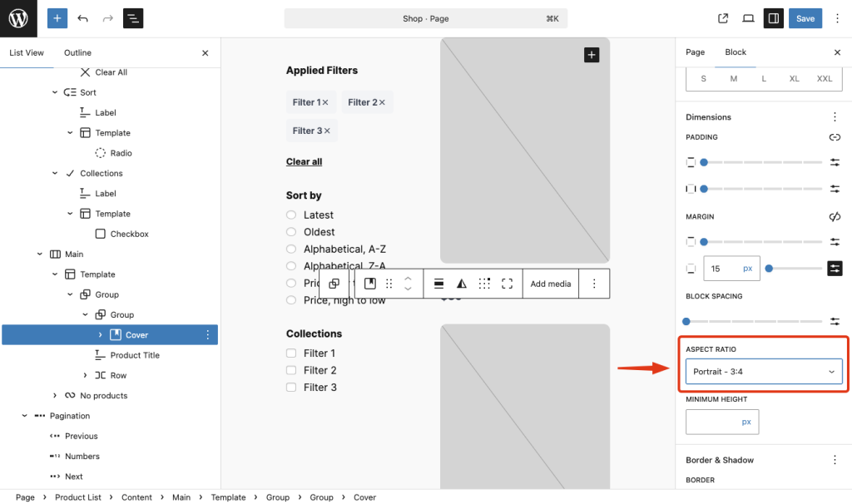Image resolution: width=852 pixels, height=504 pixels.
Task: Switch to the Outline tab
Action: coord(77,52)
